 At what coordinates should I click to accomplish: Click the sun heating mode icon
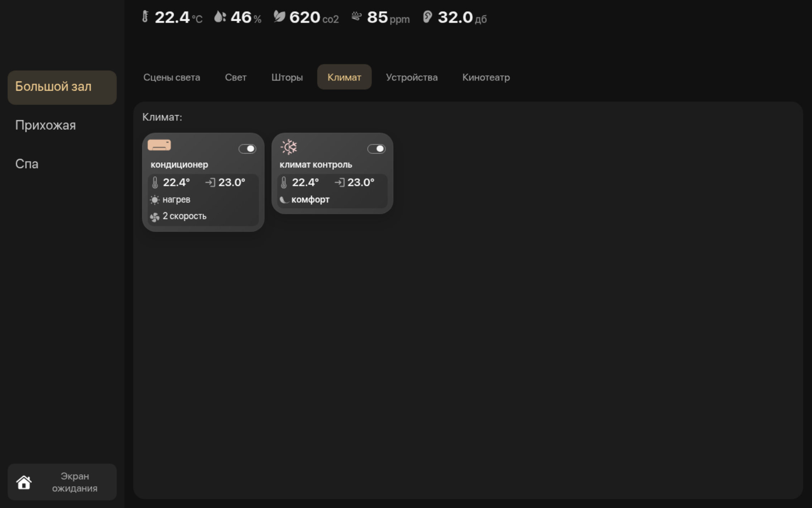pyautogui.click(x=154, y=200)
